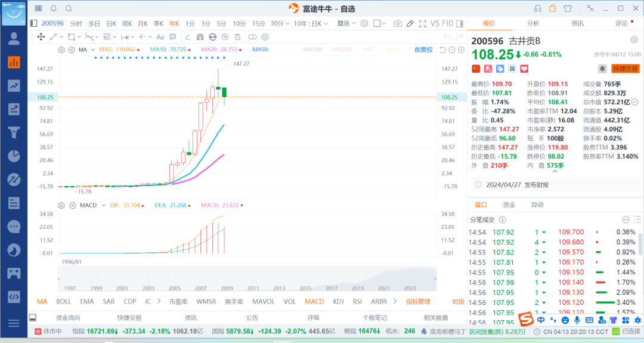Click the search magnifier in title bar
This screenshot has height=343, width=644.
coord(69,8)
